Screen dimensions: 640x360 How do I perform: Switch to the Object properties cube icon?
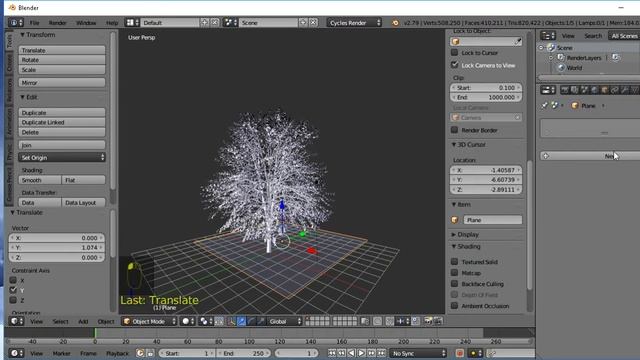(604, 90)
